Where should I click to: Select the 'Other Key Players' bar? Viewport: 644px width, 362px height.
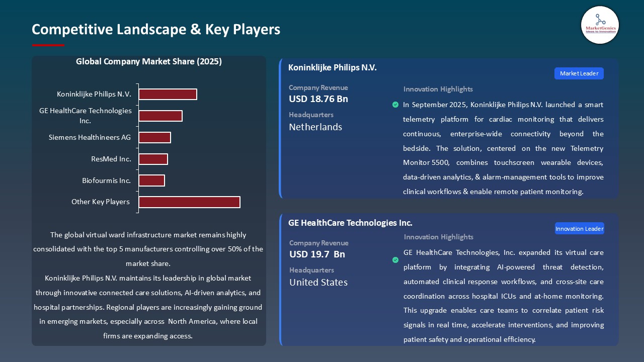pos(189,202)
